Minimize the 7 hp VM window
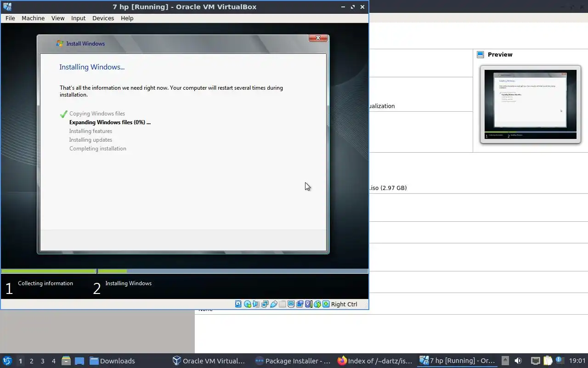The height and width of the screenshot is (368, 588). coord(343,7)
